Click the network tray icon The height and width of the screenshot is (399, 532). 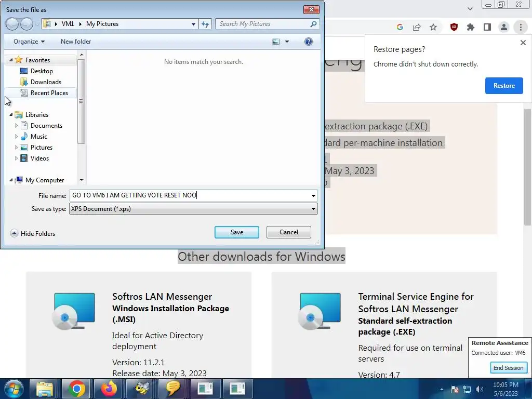click(x=467, y=389)
